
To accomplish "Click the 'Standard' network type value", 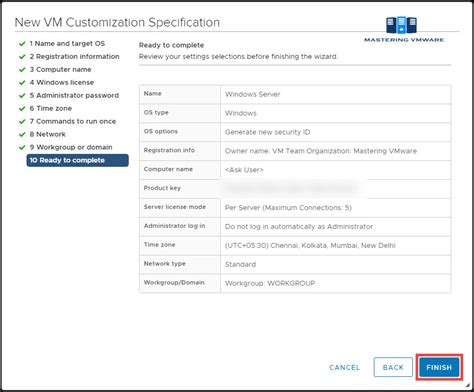I will [x=240, y=264].
